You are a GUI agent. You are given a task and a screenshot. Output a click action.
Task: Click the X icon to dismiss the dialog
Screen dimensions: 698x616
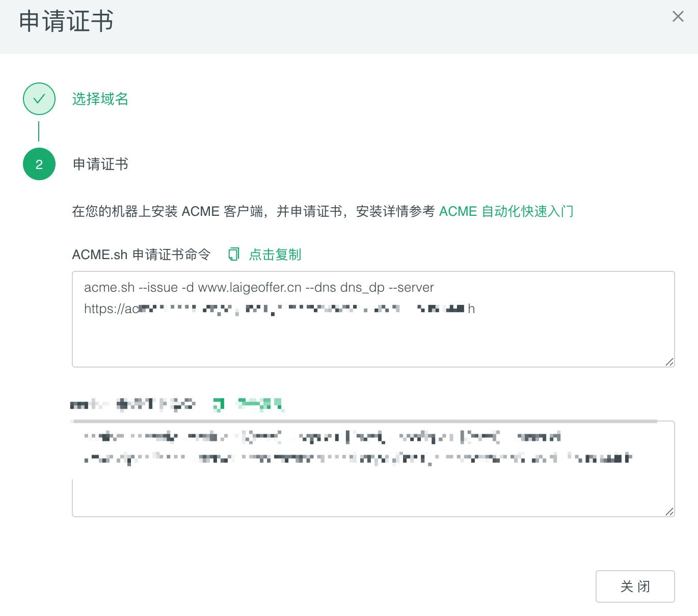678,17
